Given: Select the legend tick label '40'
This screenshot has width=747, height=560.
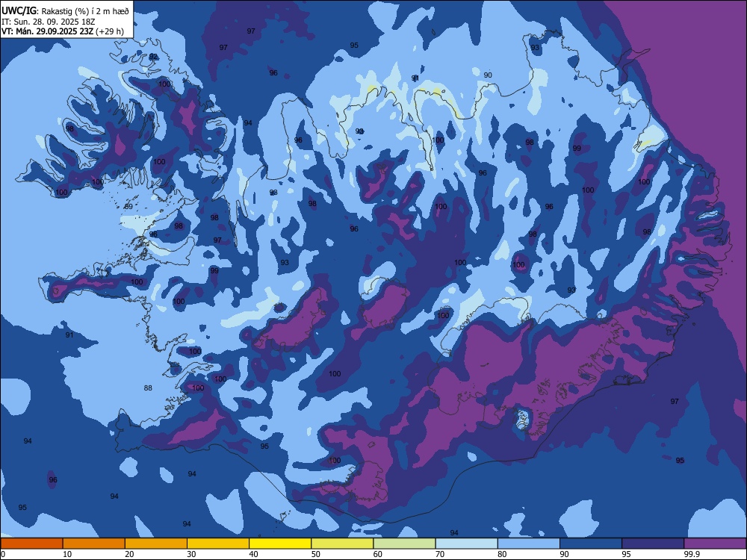Looking at the screenshot, I should [x=253, y=554].
